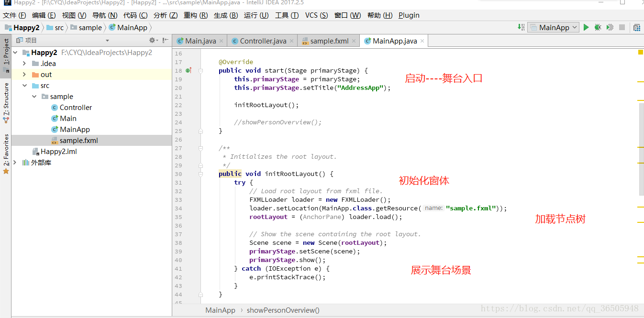Click @Override annotation on line 17
This screenshot has height=318, width=644.
(x=236, y=62)
